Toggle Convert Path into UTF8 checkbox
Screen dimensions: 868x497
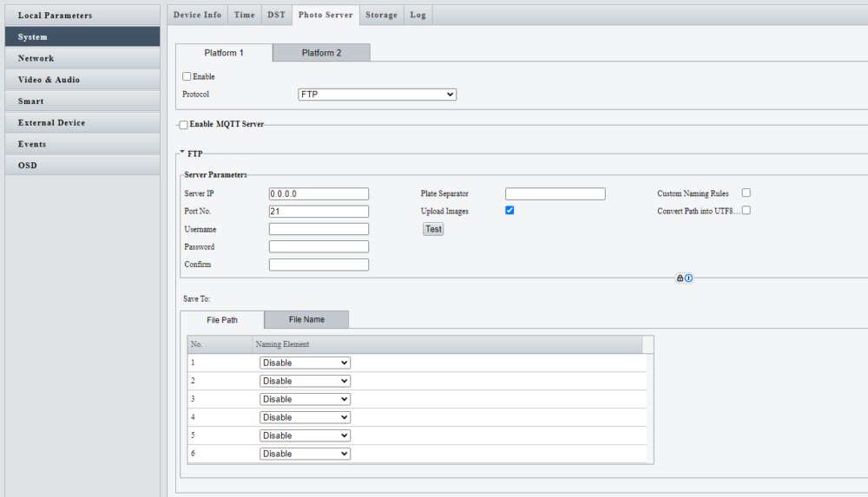pos(746,210)
